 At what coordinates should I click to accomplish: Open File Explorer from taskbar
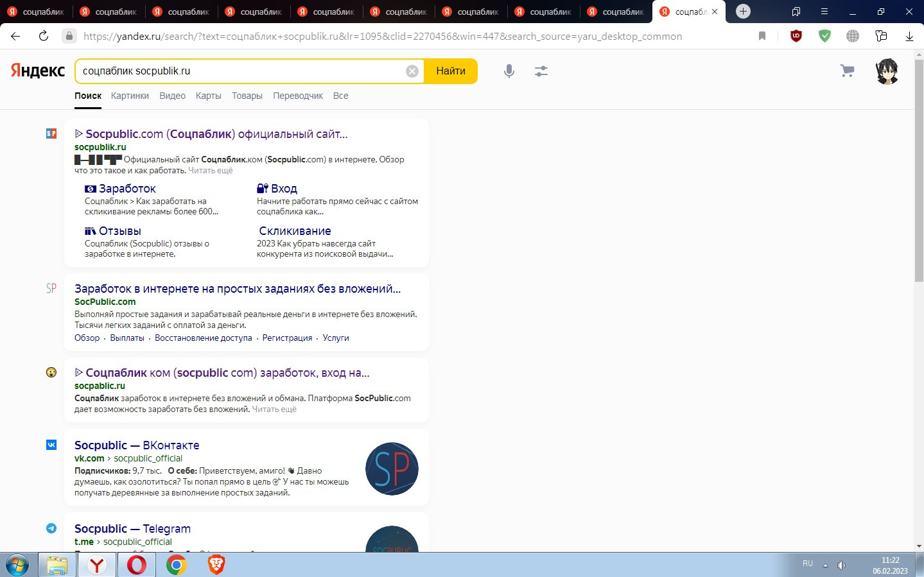coord(57,565)
